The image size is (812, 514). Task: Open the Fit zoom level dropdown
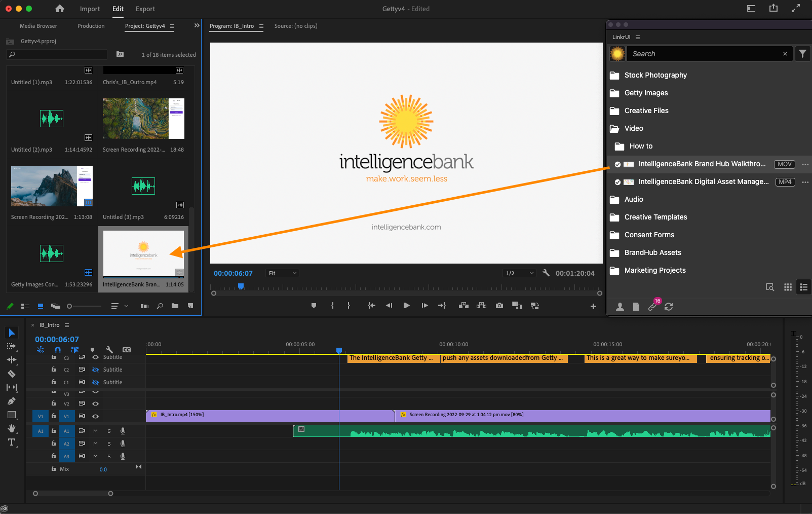pos(283,273)
